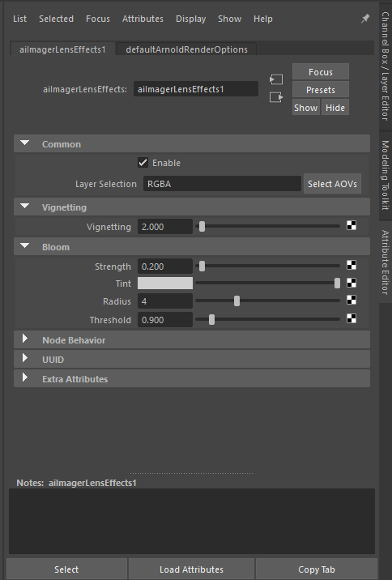The image size is (392, 580).
Task: Click the map button beside Vignetting slider
Action: 352,225
